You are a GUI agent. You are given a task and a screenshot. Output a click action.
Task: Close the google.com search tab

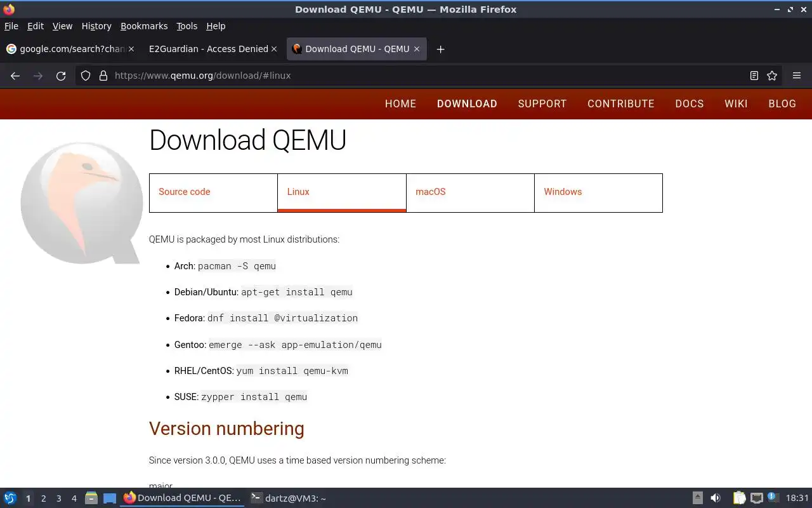pyautogui.click(x=131, y=49)
